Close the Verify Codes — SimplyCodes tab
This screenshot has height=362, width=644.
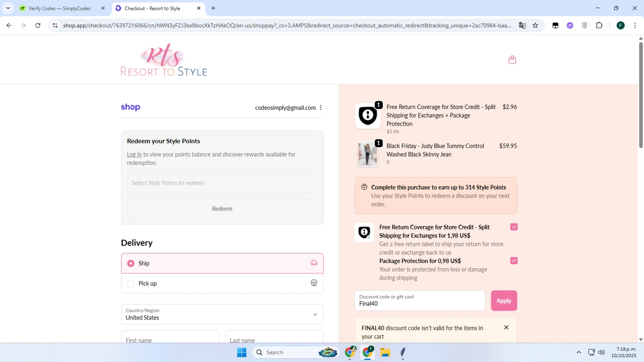pos(103,8)
